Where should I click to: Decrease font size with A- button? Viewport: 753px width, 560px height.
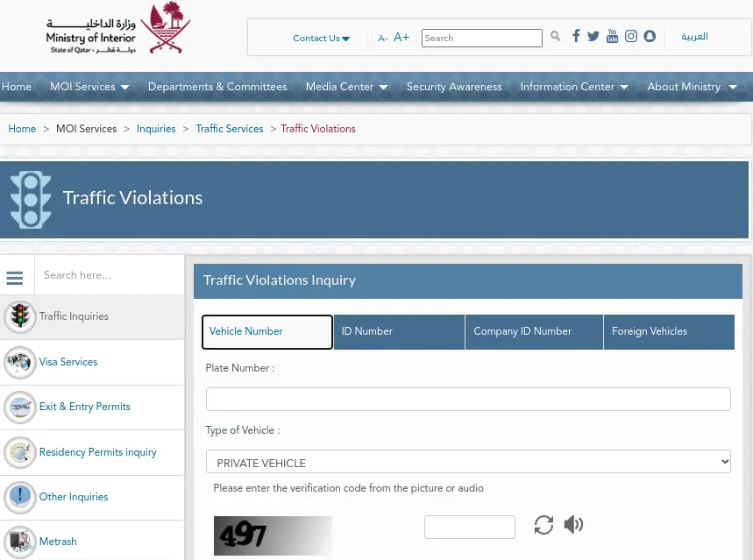pos(382,38)
